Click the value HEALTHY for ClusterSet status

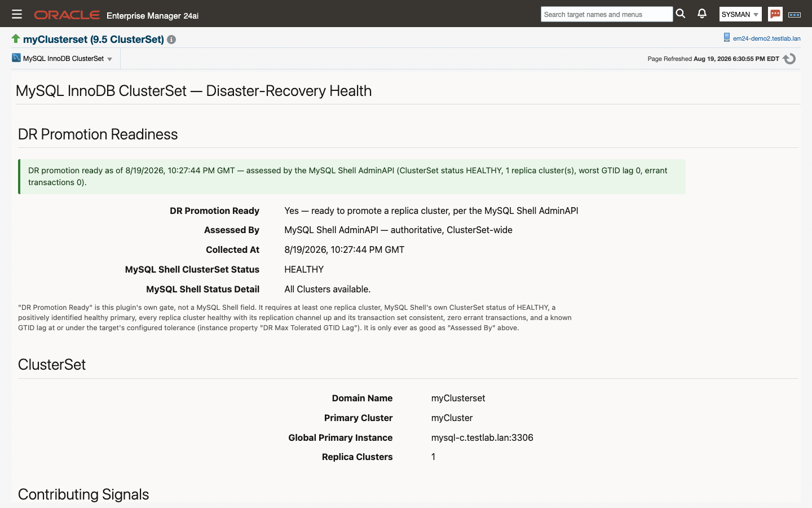coord(304,270)
